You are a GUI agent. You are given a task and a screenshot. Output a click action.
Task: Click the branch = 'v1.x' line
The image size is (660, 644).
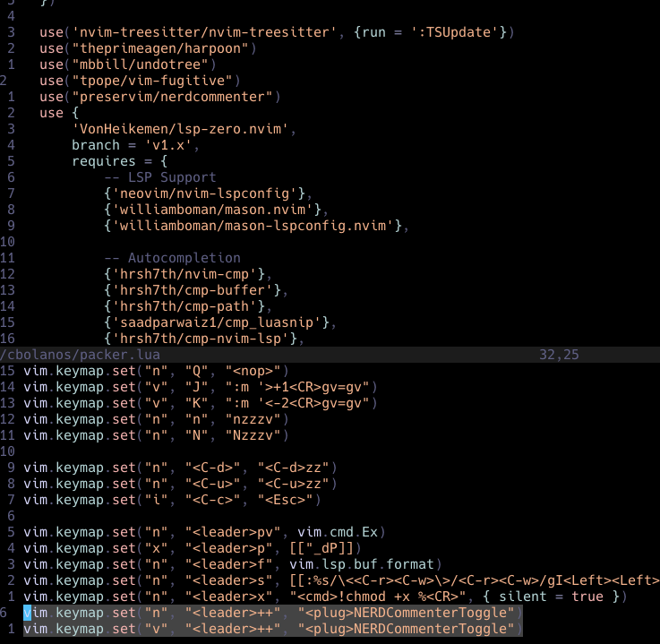[135, 145]
